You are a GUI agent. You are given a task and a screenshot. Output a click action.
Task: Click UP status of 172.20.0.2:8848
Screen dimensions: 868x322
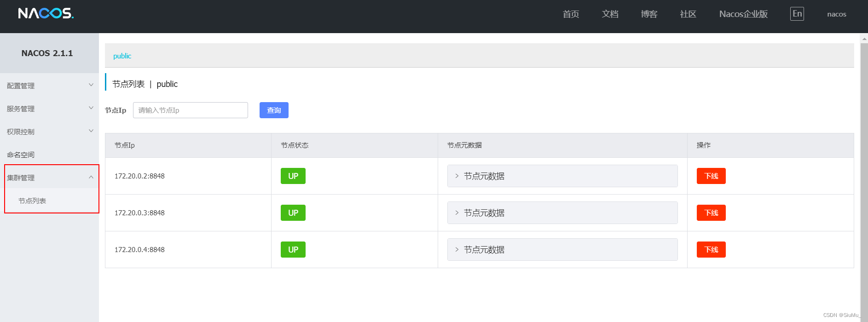pos(293,176)
